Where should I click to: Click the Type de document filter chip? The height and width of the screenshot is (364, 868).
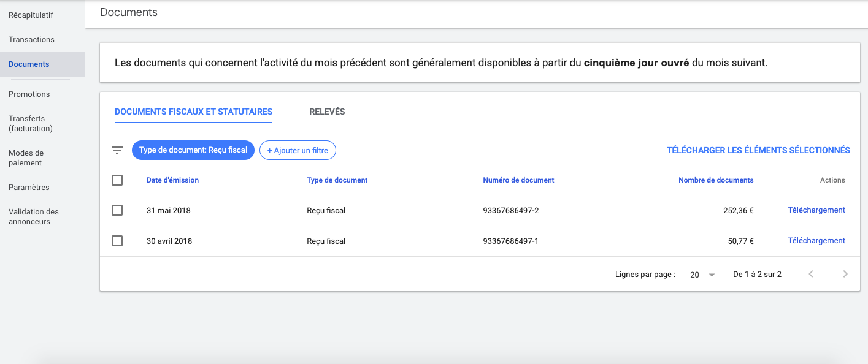(x=193, y=150)
